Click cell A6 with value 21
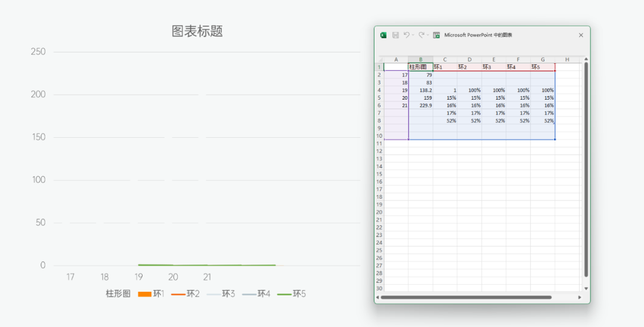Screen dimensions: 644x327 (x=396, y=105)
